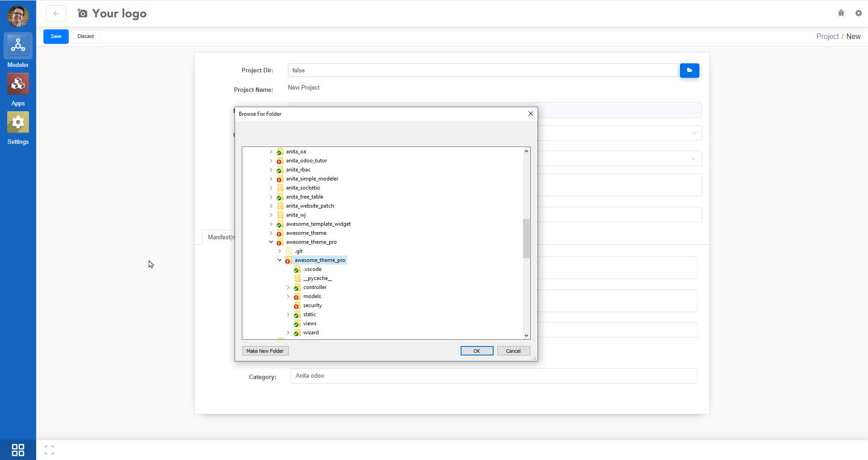Click Make New Folder button

(265, 351)
